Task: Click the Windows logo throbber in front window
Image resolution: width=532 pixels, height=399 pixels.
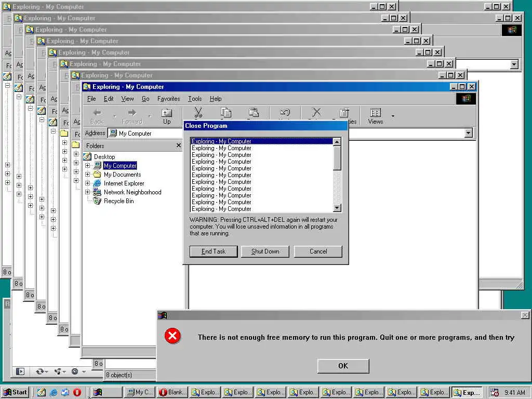Action: click(466, 99)
